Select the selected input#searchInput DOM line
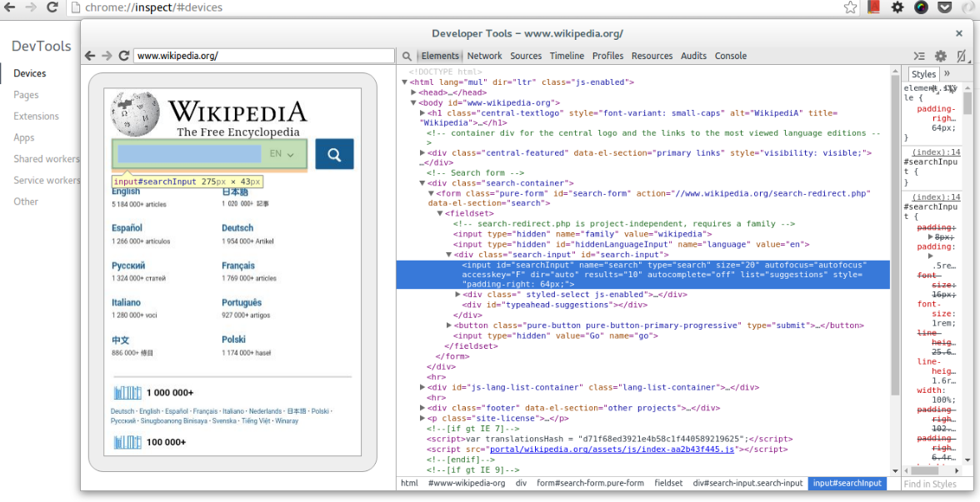This screenshot has width=980, height=502. [x=643, y=275]
